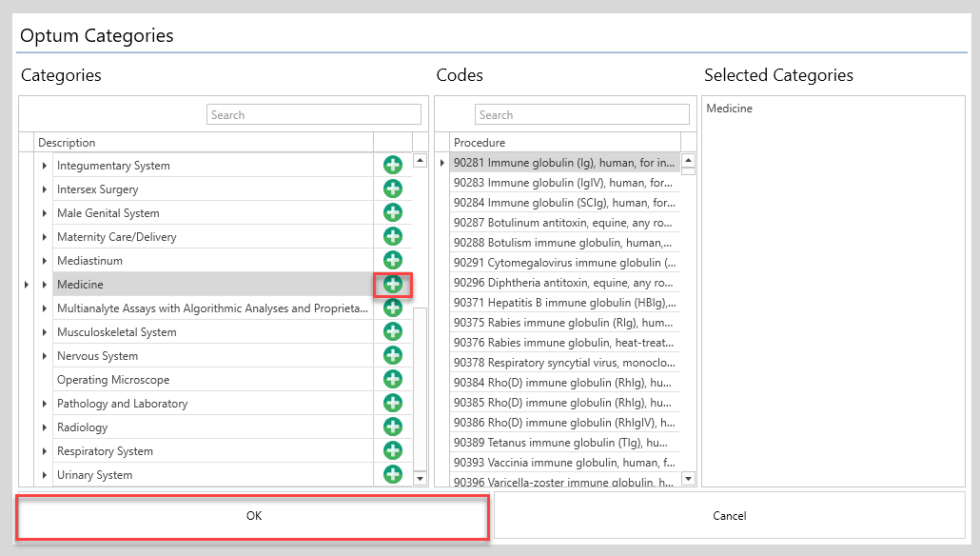This screenshot has height=556, width=980.
Task: Add Integumentary System category with plus icon
Action: pyautogui.click(x=393, y=165)
